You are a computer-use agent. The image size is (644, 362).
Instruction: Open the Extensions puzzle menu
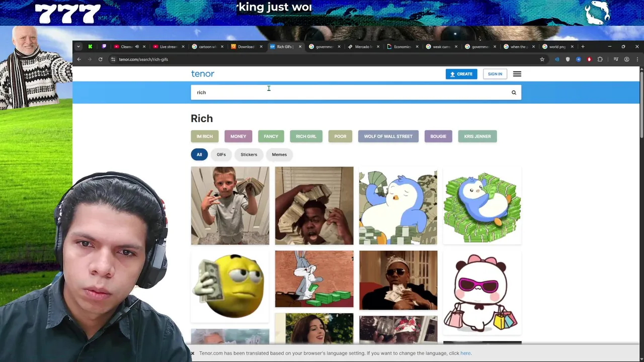click(x=600, y=59)
